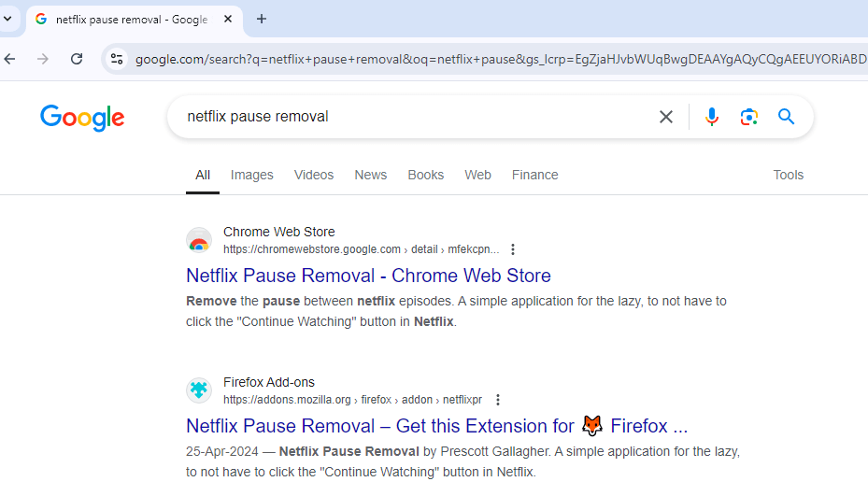
Task: Clear the search query with X
Action: pos(666,117)
